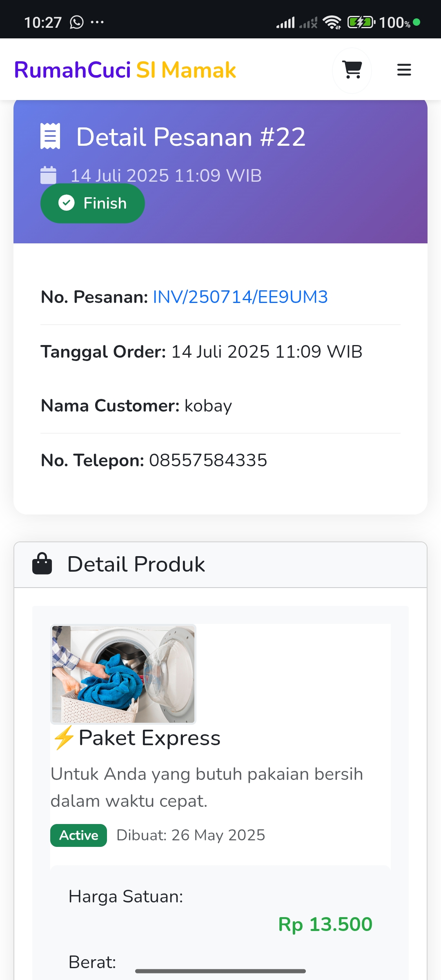This screenshot has height=980, width=441.
Task: Open the hamburger navigation menu
Action: [404, 70]
